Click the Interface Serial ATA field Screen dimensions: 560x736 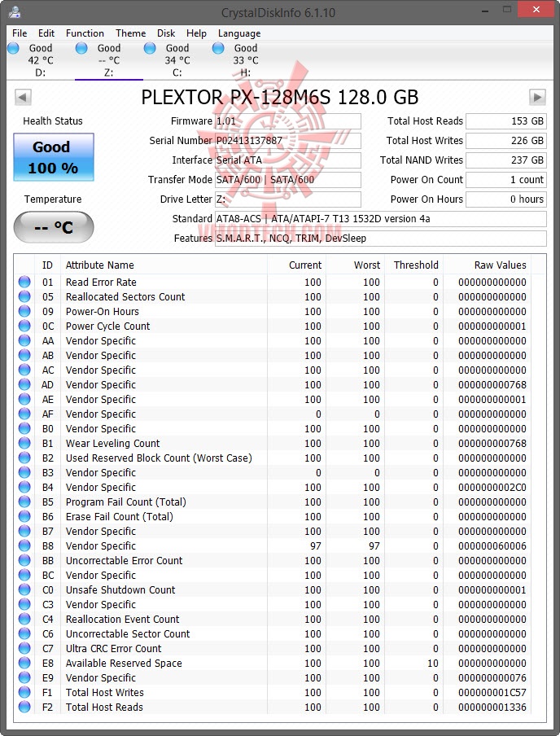pos(288,160)
